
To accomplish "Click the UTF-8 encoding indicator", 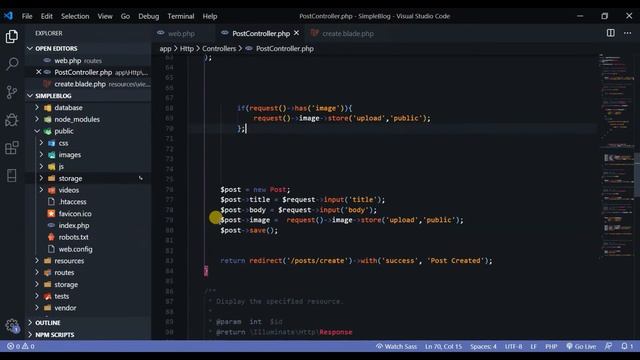I will pos(513,346).
